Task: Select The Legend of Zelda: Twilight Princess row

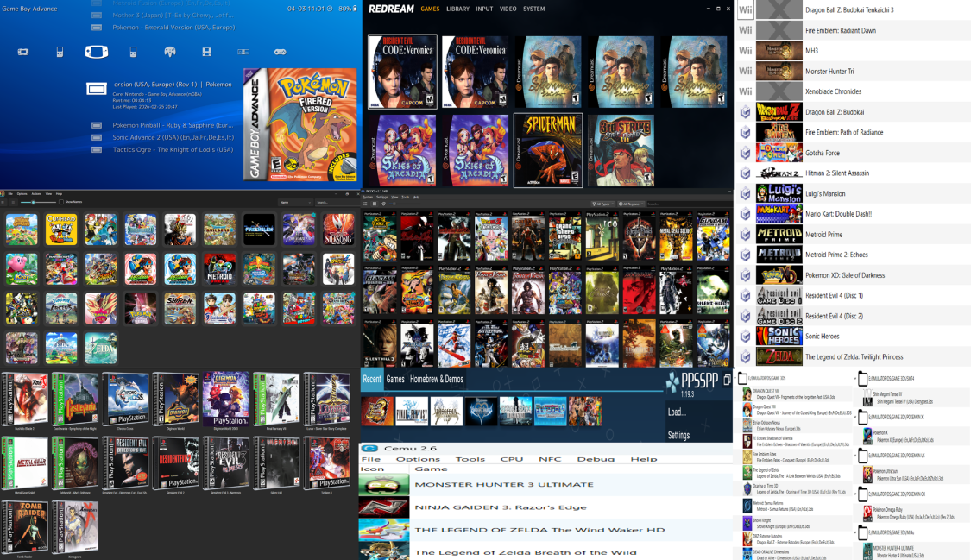Action: pos(853,356)
